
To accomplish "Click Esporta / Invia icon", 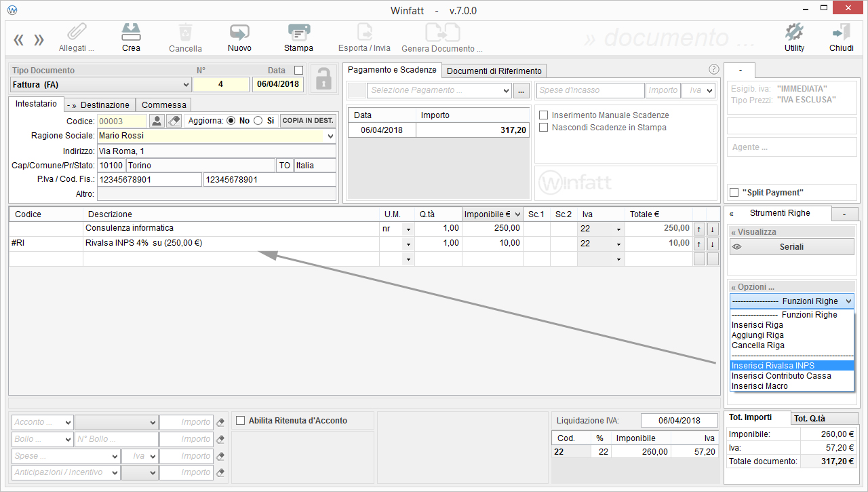I will (365, 33).
